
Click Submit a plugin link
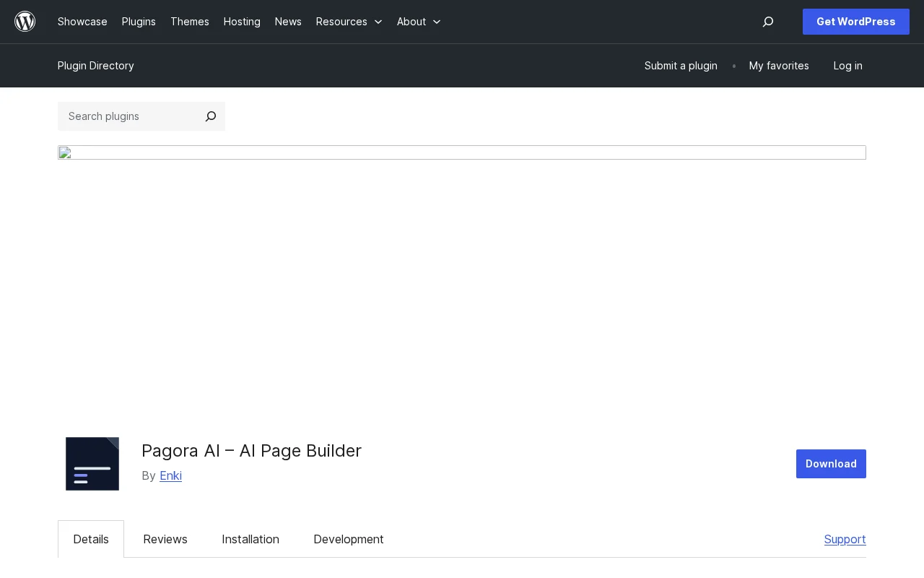(681, 66)
